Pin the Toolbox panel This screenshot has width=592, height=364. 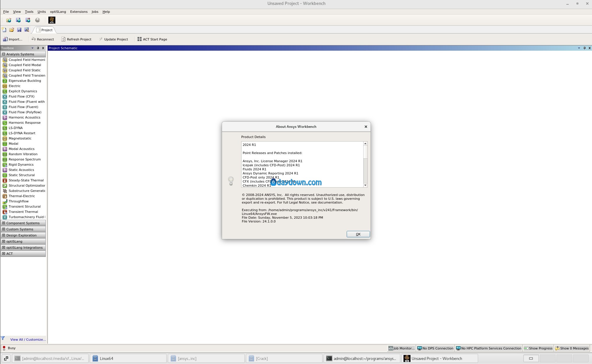pyautogui.click(x=38, y=48)
